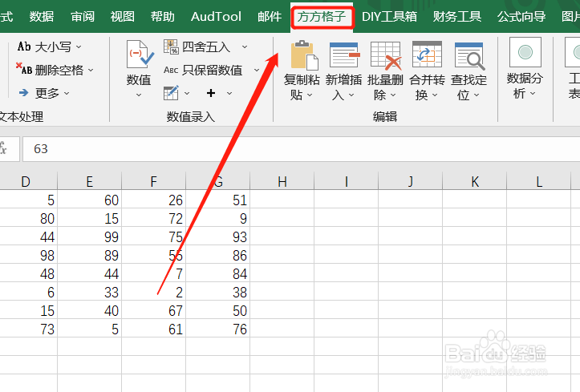The image size is (580, 392).
Task: Expand the dropdown arrow under 数值
Action: pos(139,95)
